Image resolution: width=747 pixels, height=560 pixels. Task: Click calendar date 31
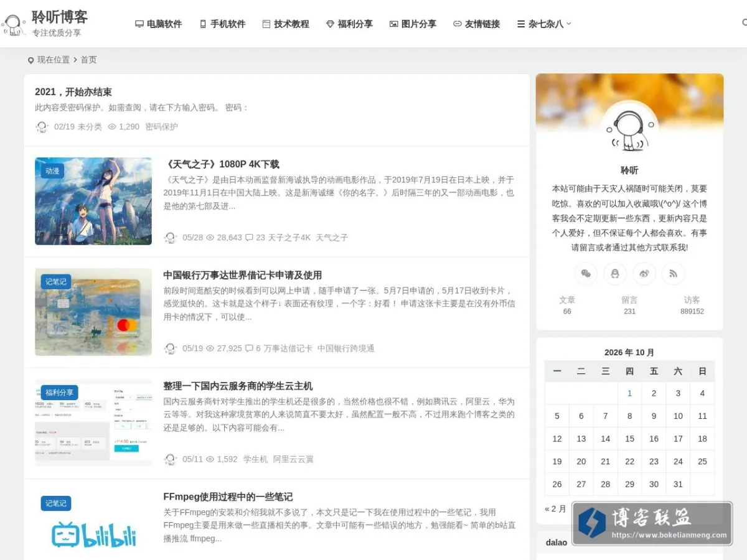tap(678, 484)
